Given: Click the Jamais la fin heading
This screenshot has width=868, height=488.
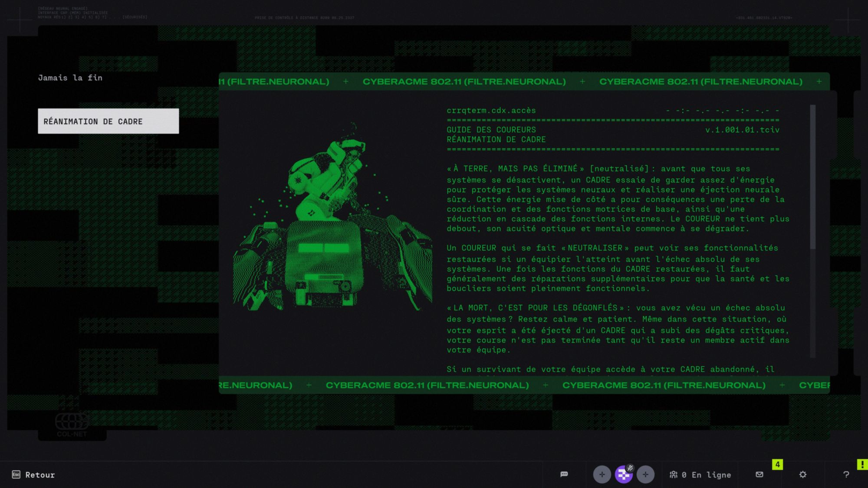Looking at the screenshot, I should coord(70,78).
